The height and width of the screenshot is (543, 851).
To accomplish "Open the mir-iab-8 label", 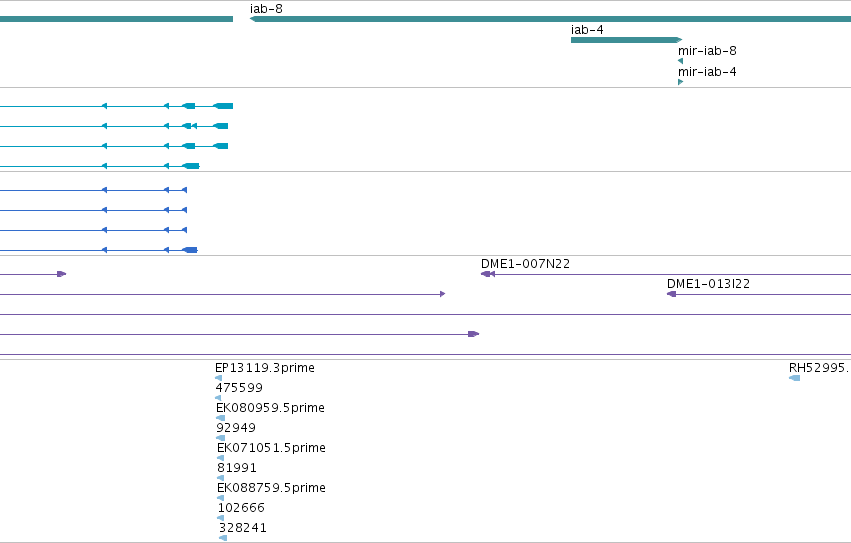I will pos(707,51).
